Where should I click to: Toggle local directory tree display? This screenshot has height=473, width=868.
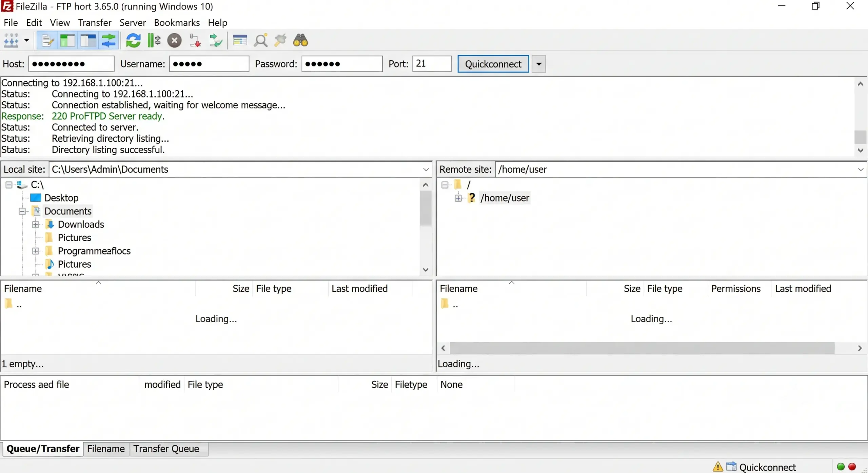pos(67,41)
